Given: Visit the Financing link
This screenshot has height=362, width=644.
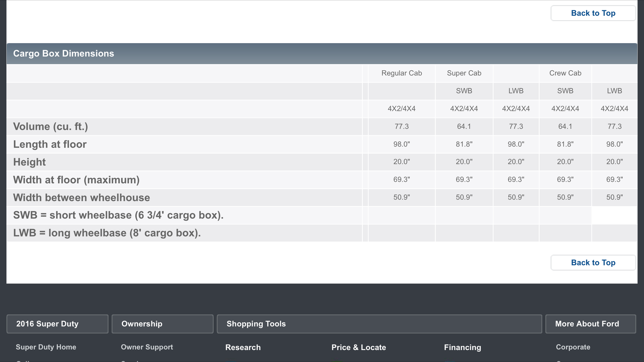Looking at the screenshot, I should coord(463,347).
